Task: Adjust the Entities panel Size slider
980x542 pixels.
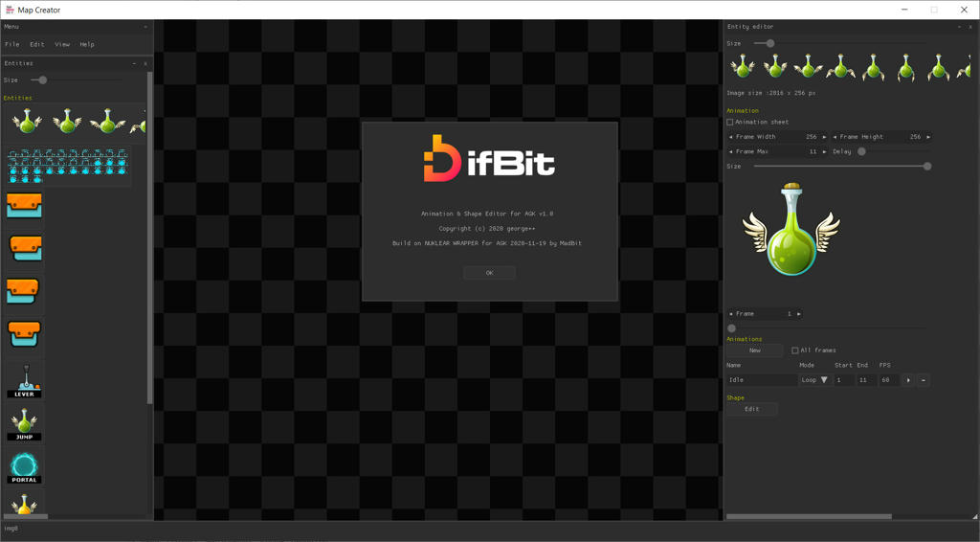Action: 42,80
